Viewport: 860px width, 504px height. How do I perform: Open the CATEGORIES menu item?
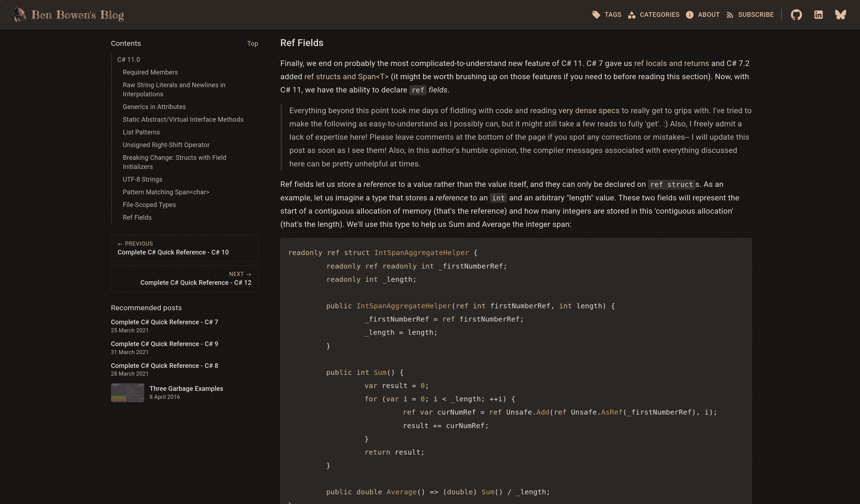659,15
